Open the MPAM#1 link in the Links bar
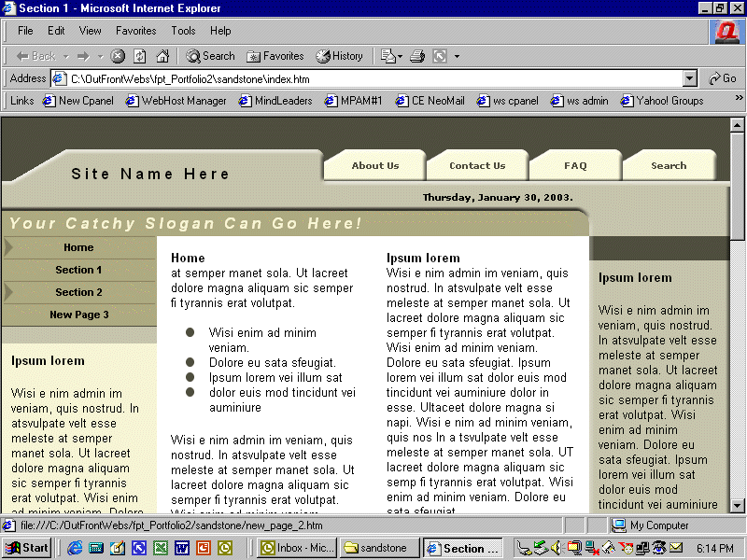The image size is (747, 560). point(353,101)
